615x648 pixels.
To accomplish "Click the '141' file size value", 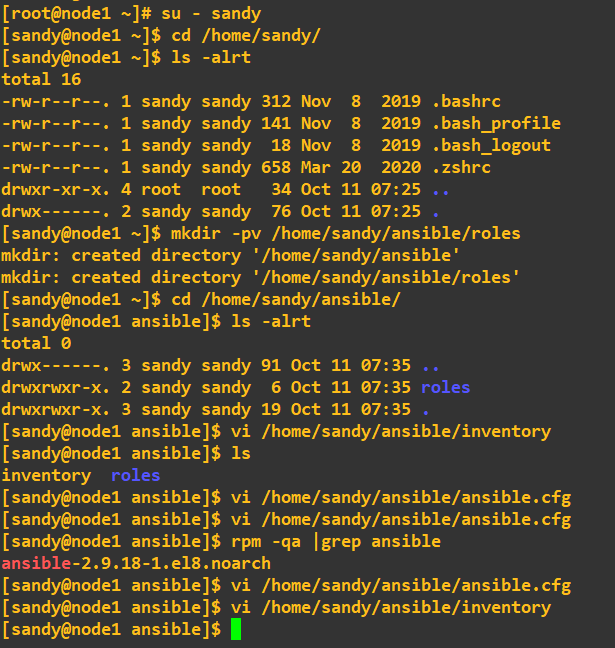I will pos(276,124).
